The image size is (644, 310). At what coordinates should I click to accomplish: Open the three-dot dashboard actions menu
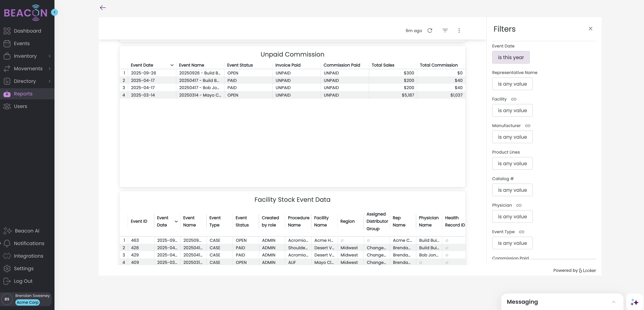click(x=459, y=30)
